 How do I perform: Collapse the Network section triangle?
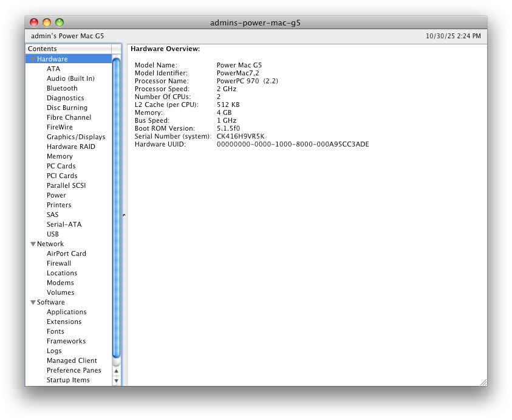tap(33, 244)
